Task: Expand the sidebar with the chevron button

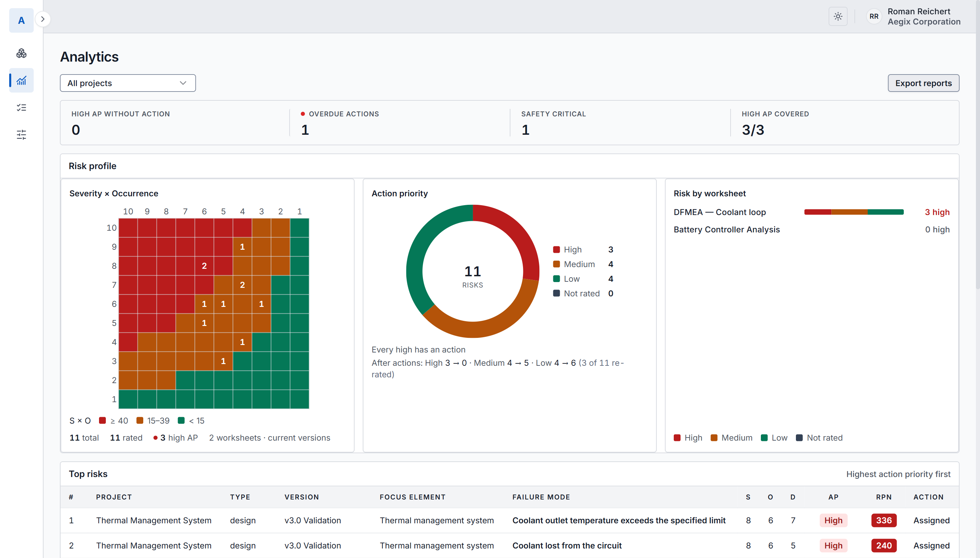Action: click(x=43, y=19)
